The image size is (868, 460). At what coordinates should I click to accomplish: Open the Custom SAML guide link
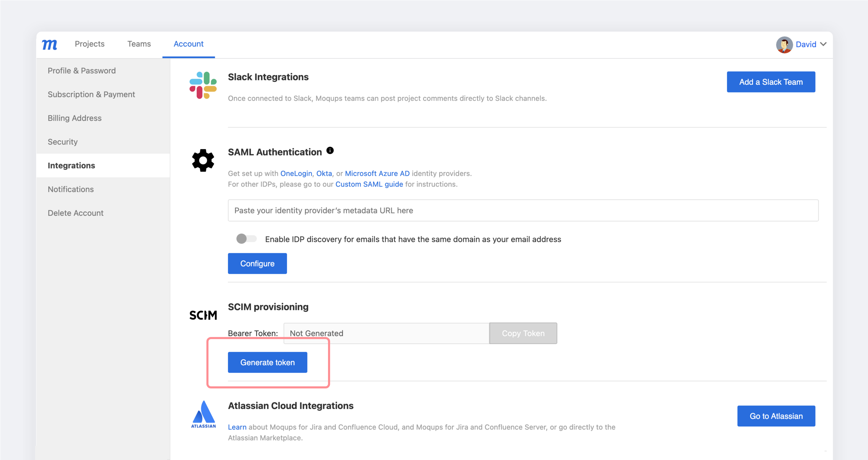[x=369, y=184]
